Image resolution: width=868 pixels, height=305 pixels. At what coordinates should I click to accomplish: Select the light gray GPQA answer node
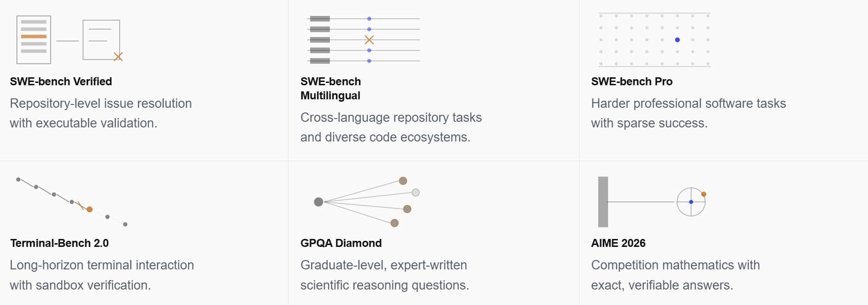[x=416, y=193]
